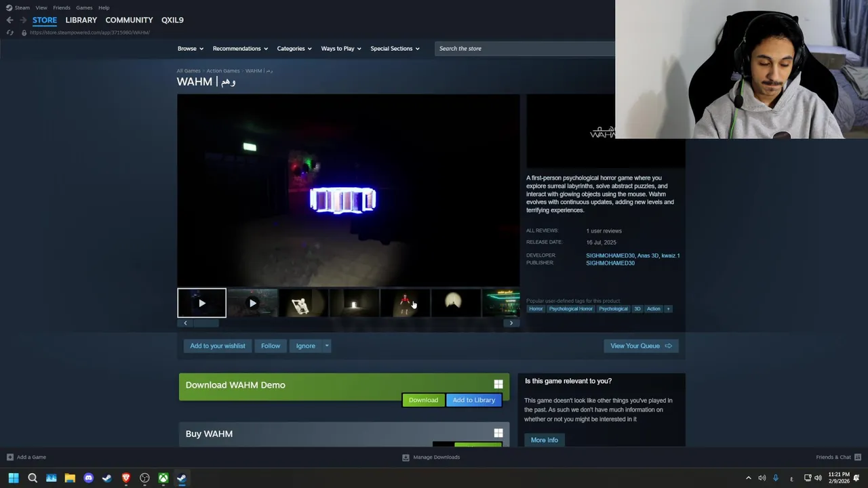Open the All Games breadcrumb link
The width and height of the screenshot is (868, 488).
click(x=189, y=70)
